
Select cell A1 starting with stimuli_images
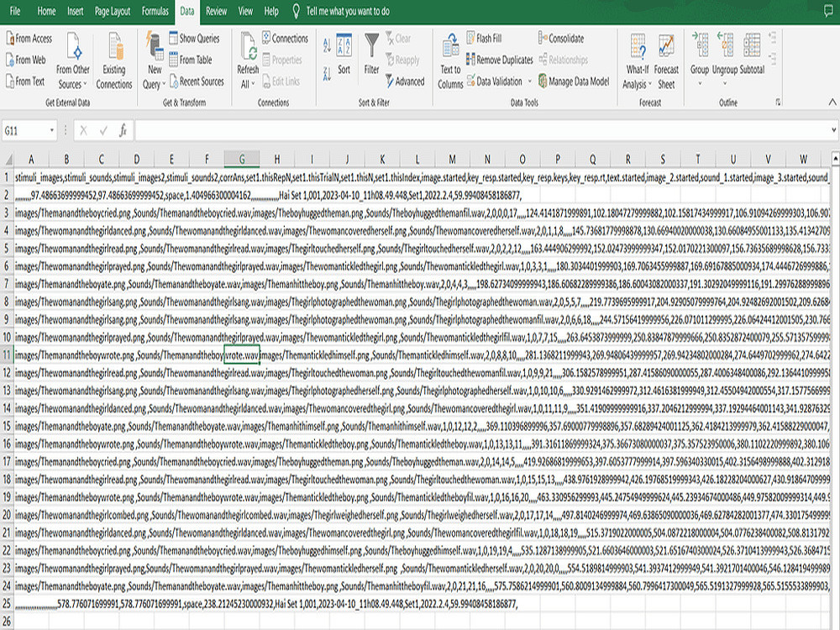pyautogui.click(x=31, y=177)
